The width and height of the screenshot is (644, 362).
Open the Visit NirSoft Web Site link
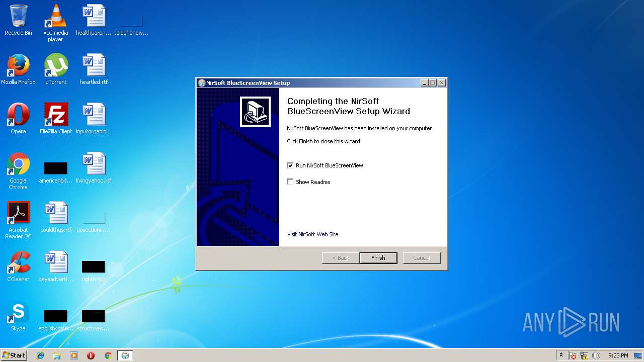click(313, 234)
